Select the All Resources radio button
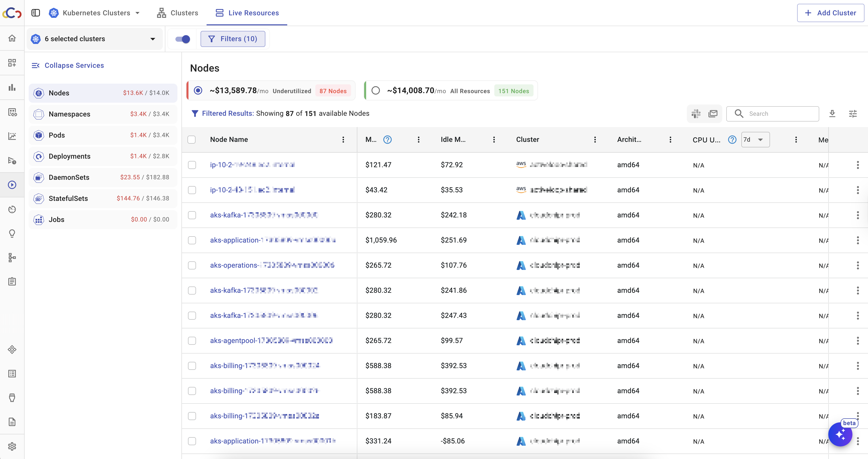 tap(375, 91)
